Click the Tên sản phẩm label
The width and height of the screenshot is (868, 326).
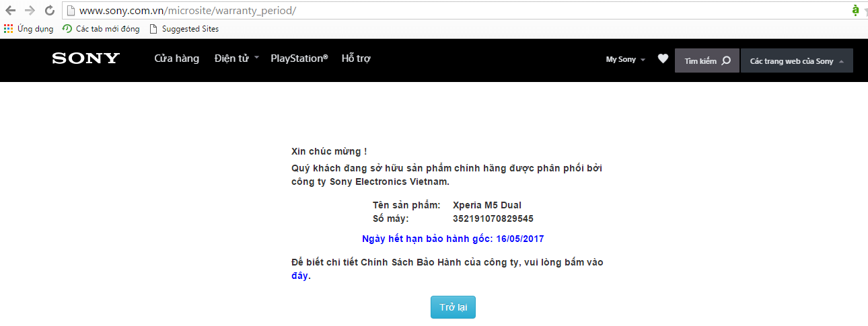(406, 205)
